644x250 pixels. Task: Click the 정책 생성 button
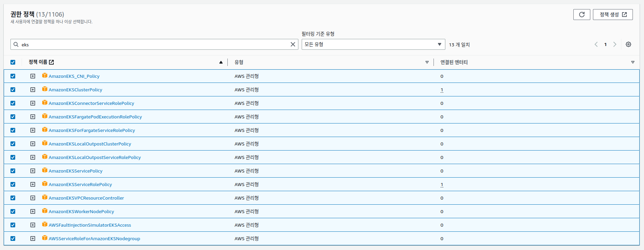click(x=613, y=15)
